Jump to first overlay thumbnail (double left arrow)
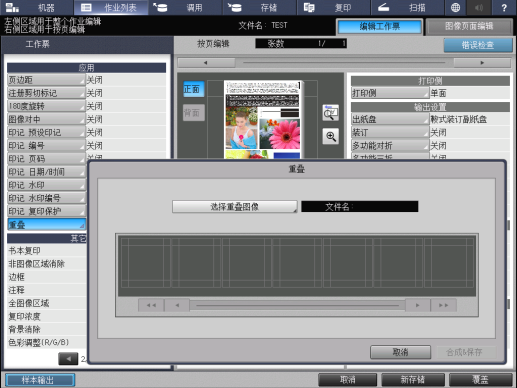The width and height of the screenshot is (517, 388). pyautogui.click(x=151, y=305)
